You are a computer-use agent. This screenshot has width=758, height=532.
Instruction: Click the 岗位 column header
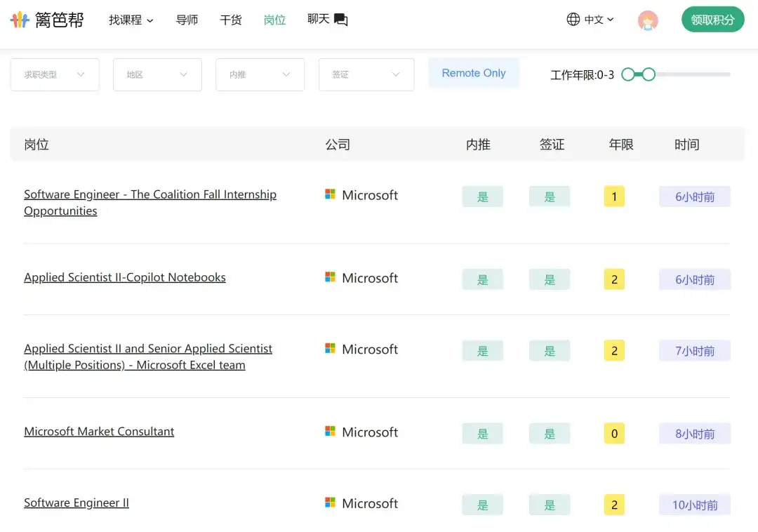tap(36, 145)
